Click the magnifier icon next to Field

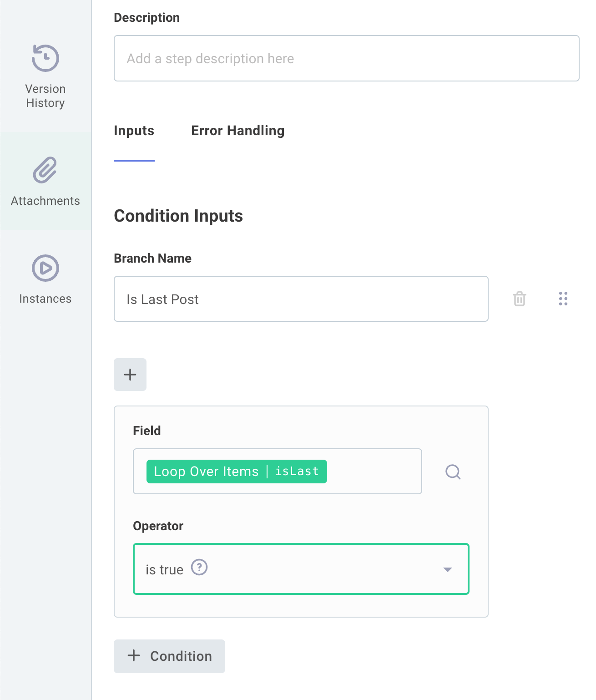point(453,472)
